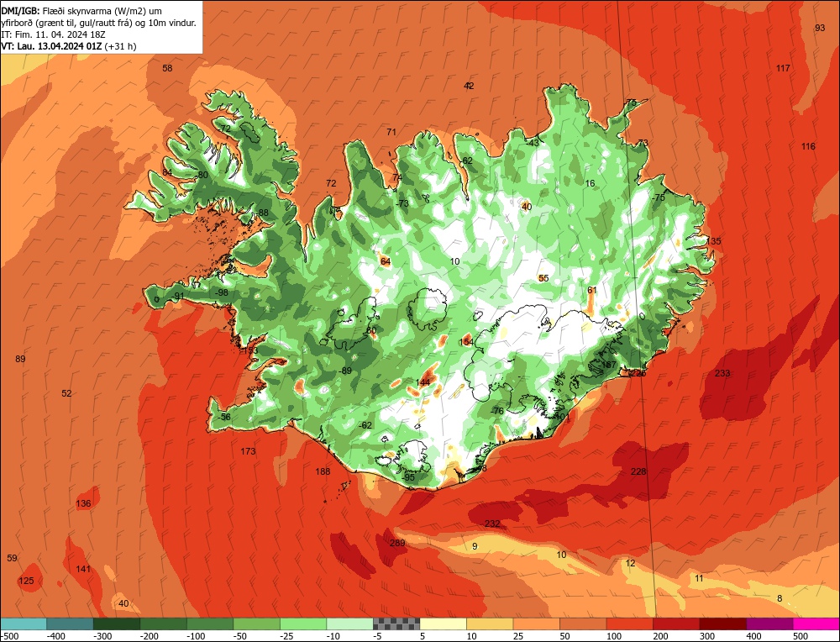Image resolution: width=840 pixels, height=642 pixels.
Task: Click the map value '12'
Action: point(630,563)
